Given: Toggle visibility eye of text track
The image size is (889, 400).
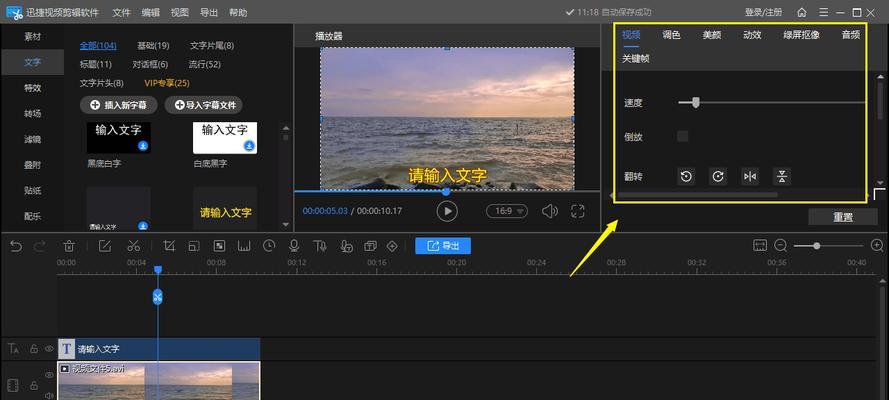Looking at the screenshot, I should [49, 349].
